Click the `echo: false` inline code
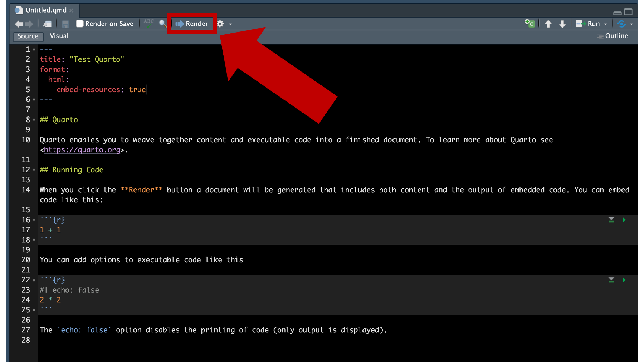Screen dimensions: 644x362 (84, 330)
